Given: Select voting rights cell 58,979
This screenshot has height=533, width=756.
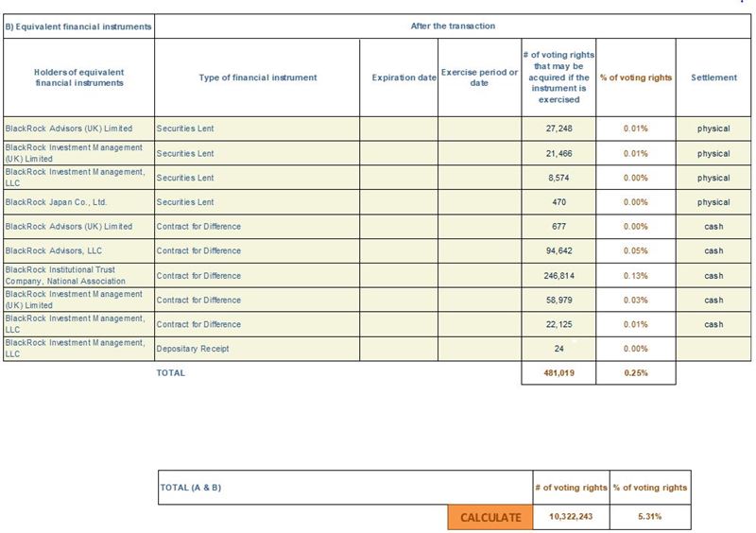Looking at the screenshot, I should coord(558,300).
